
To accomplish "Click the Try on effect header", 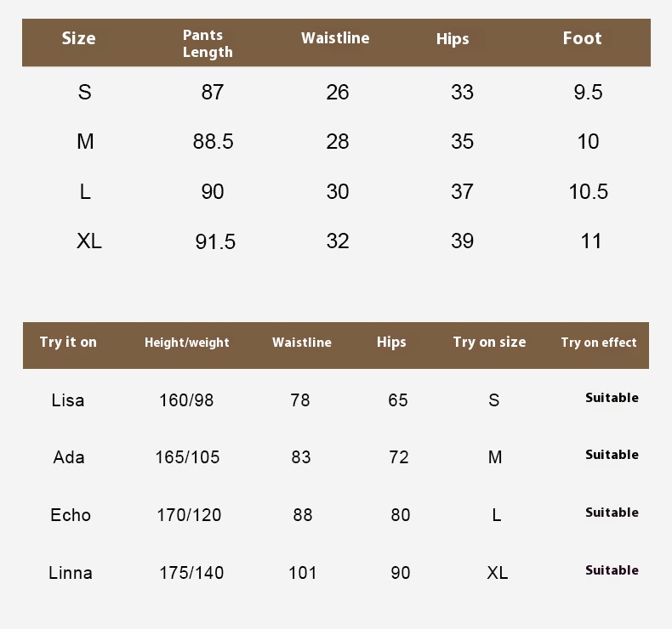I will 599,343.
